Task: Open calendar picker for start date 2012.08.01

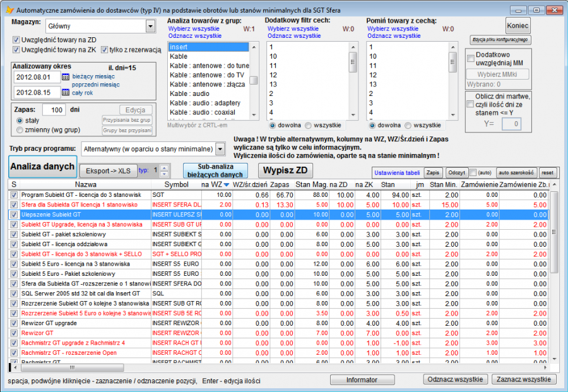Action: tap(65, 77)
